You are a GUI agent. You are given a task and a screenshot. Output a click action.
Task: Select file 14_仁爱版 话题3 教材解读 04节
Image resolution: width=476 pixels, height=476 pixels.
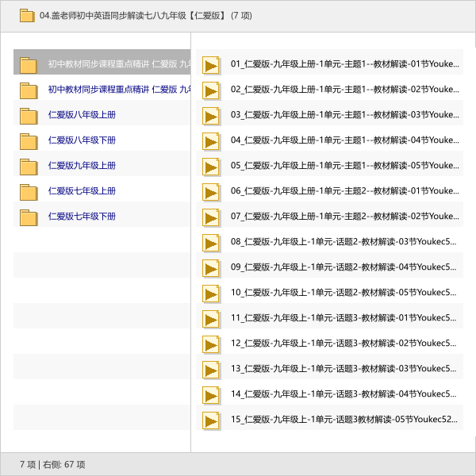pos(343,394)
